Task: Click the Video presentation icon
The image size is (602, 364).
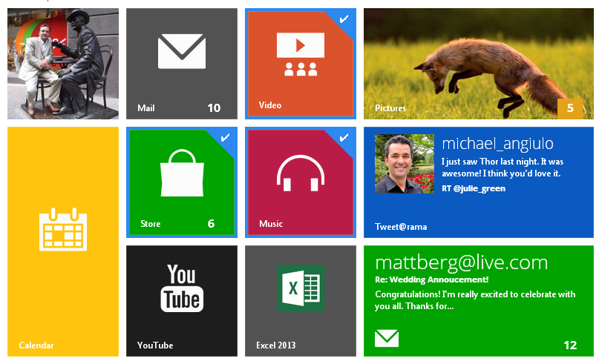Action: click(x=300, y=55)
